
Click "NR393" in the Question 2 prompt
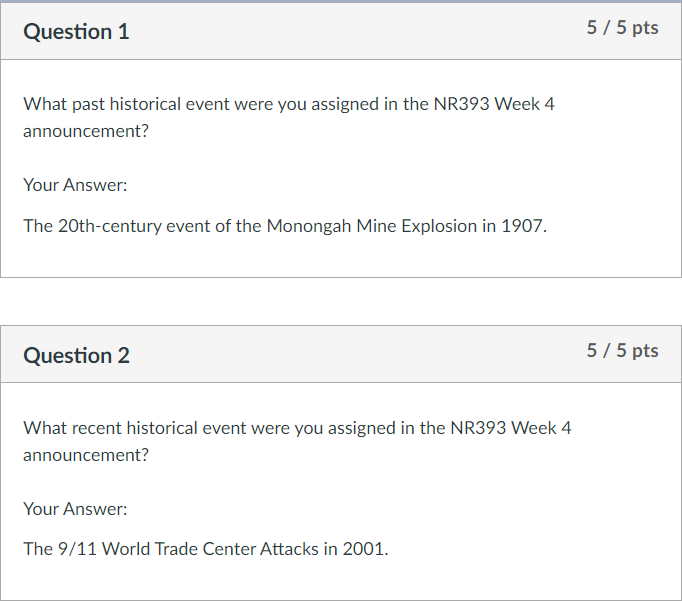pos(475,428)
